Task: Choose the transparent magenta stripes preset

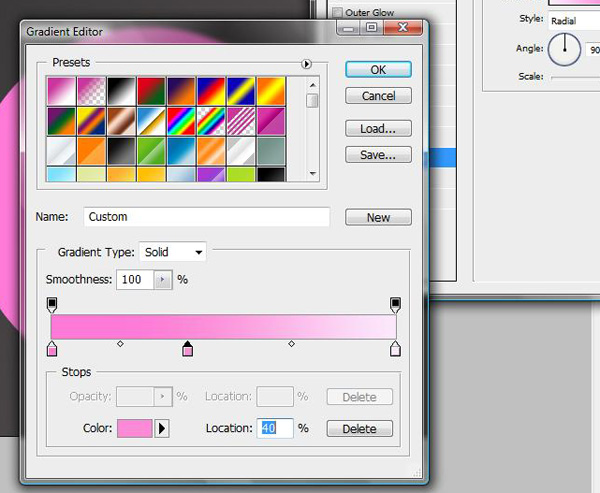Action: pyautogui.click(x=241, y=121)
